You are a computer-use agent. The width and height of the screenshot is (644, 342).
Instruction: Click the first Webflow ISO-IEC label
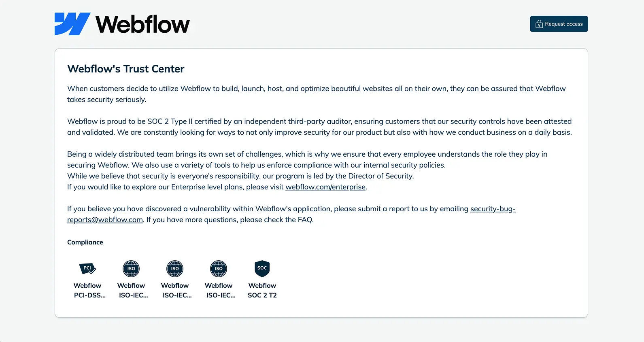click(x=133, y=290)
